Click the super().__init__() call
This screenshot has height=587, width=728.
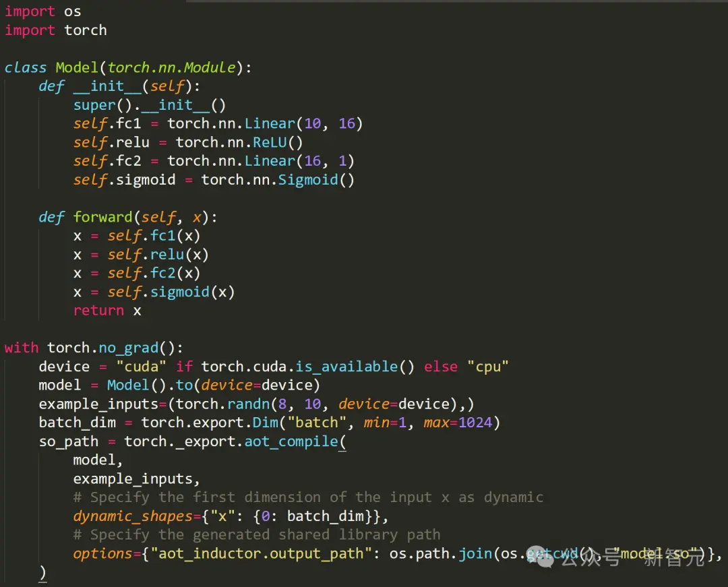[x=149, y=105]
